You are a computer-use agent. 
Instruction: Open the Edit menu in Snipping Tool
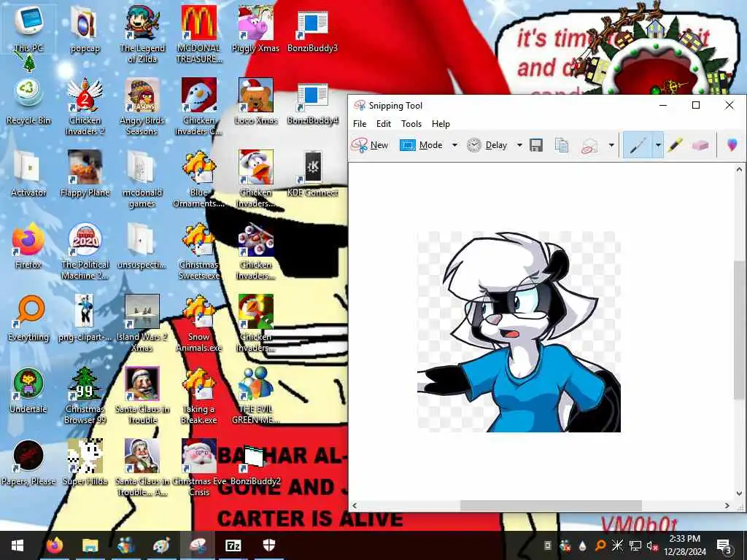384,124
